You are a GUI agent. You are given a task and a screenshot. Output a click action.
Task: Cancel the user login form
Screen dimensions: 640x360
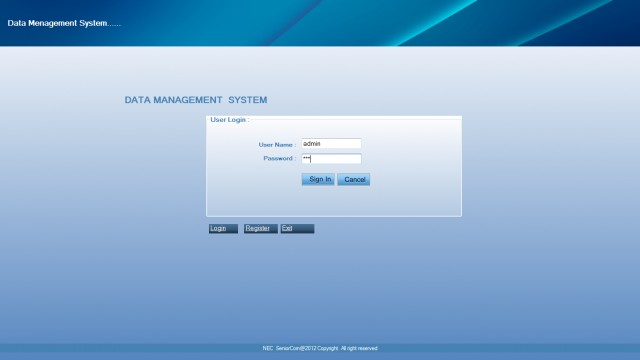[x=353, y=179]
